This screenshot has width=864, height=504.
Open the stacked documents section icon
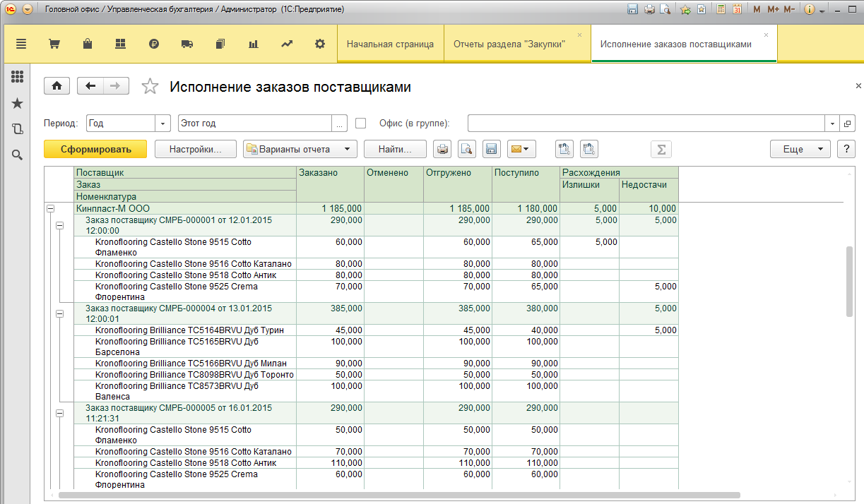[x=220, y=44]
